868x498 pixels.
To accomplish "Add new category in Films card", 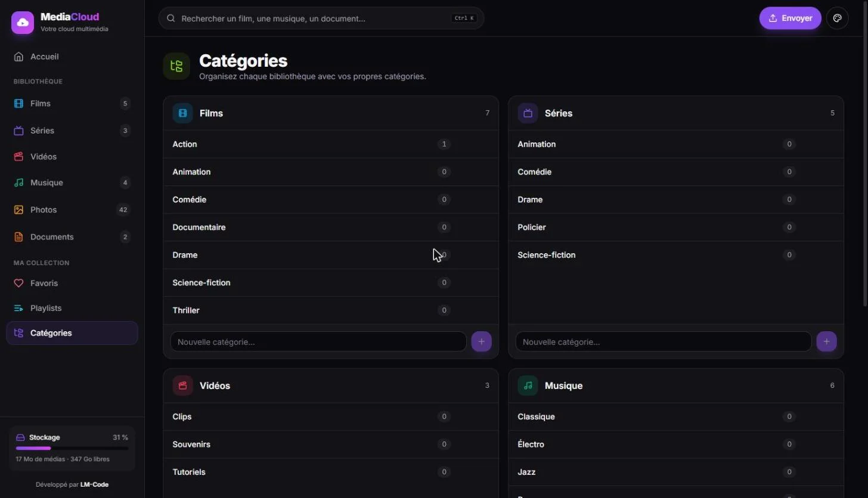I will coord(481,342).
